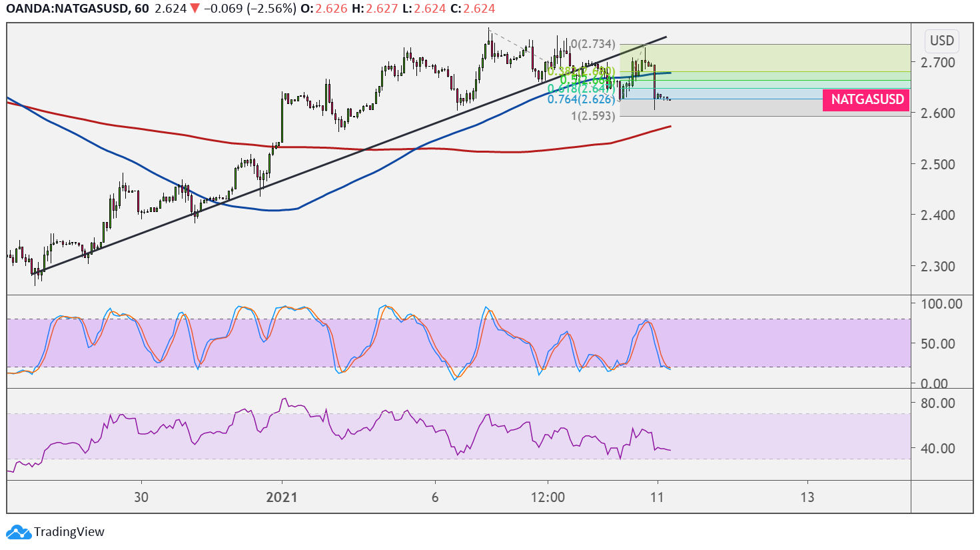Click the 12:00 label on the time axis
Image resolution: width=980 pixels, height=550 pixels.
pos(548,497)
